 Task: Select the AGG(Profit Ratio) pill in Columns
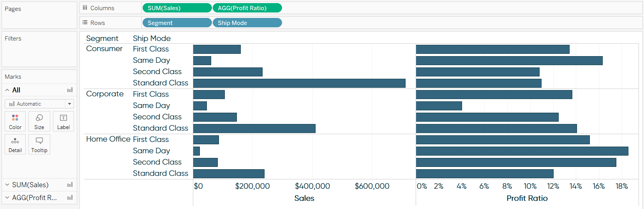click(x=247, y=8)
